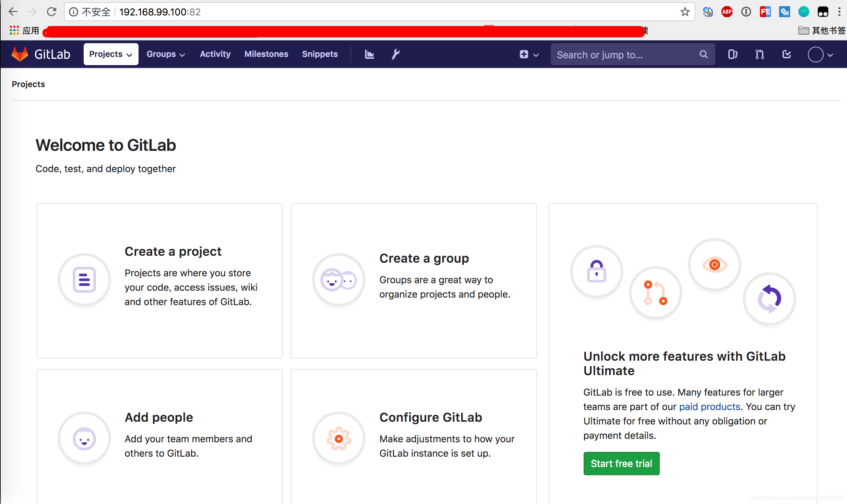Open the instance statistics chart icon
Image resolution: width=847 pixels, height=504 pixels.
[x=369, y=54]
